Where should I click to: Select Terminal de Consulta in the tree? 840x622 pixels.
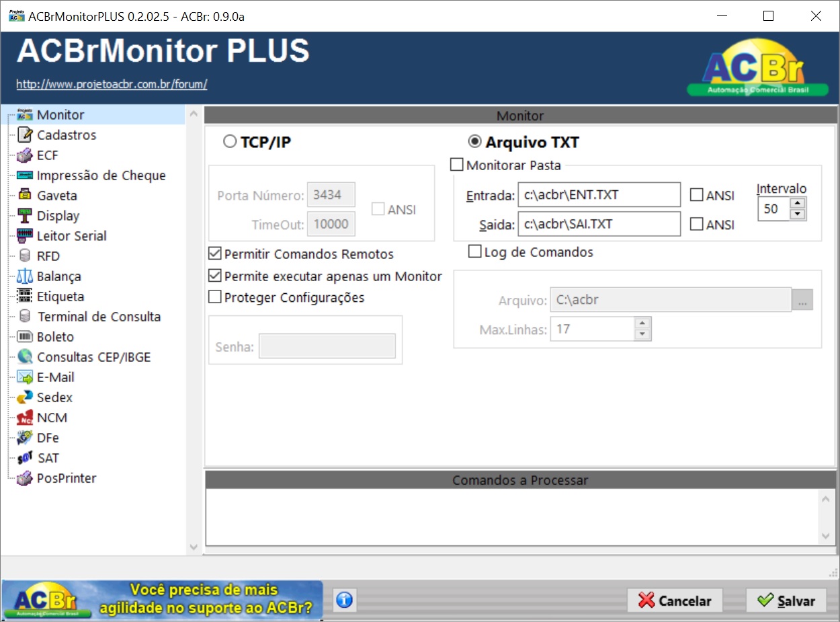[x=99, y=317]
